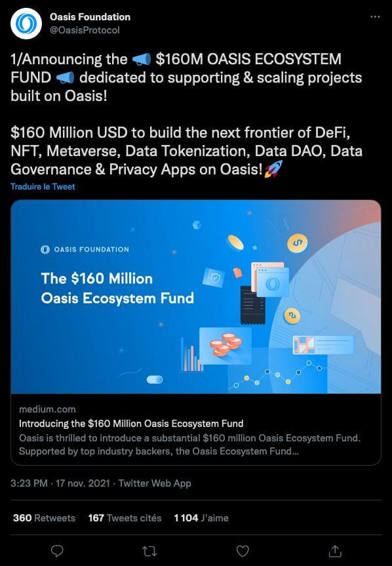
Task: Click the Oasis Foundation profile avatar
Action: tap(25, 22)
